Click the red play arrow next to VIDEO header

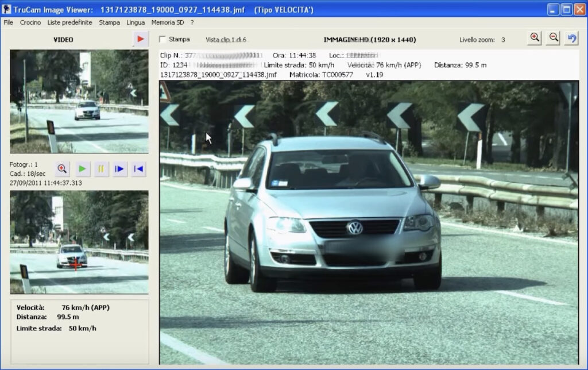pos(140,39)
